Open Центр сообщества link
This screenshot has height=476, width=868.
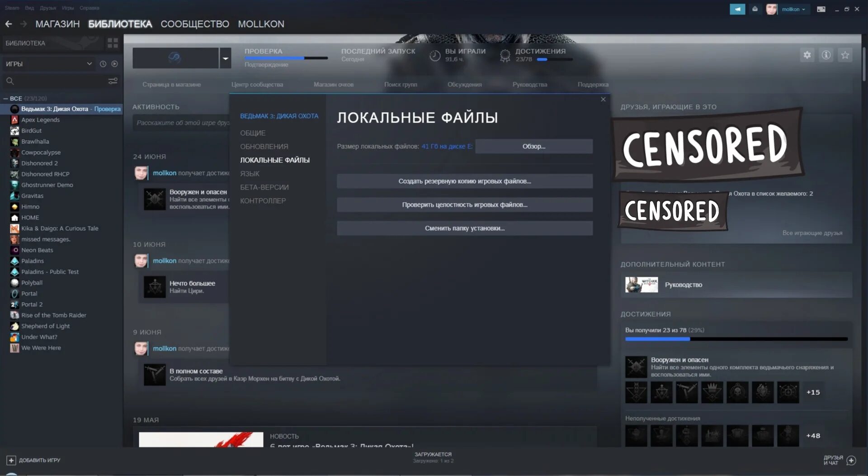click(x=257, y=85)
